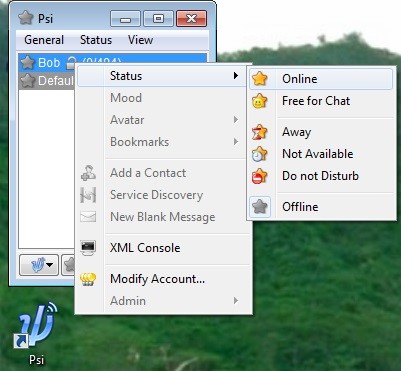Set status to Free for Chat
Image resolution: width=401 pixels, height=371 pixels.
321,101
